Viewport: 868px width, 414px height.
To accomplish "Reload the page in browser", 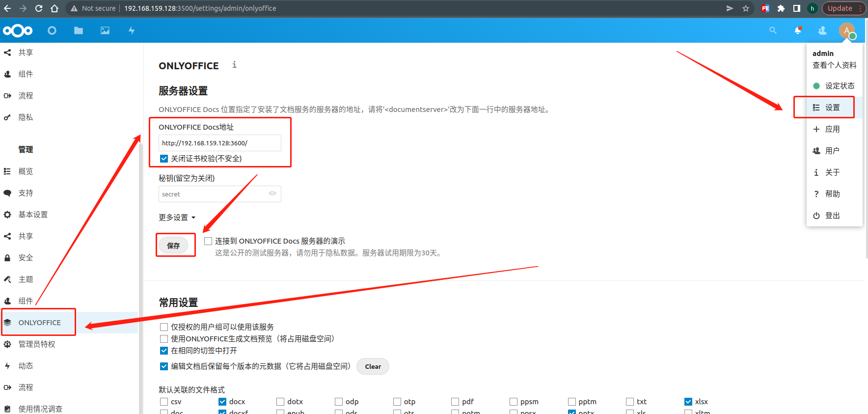I will click(39, 8).
